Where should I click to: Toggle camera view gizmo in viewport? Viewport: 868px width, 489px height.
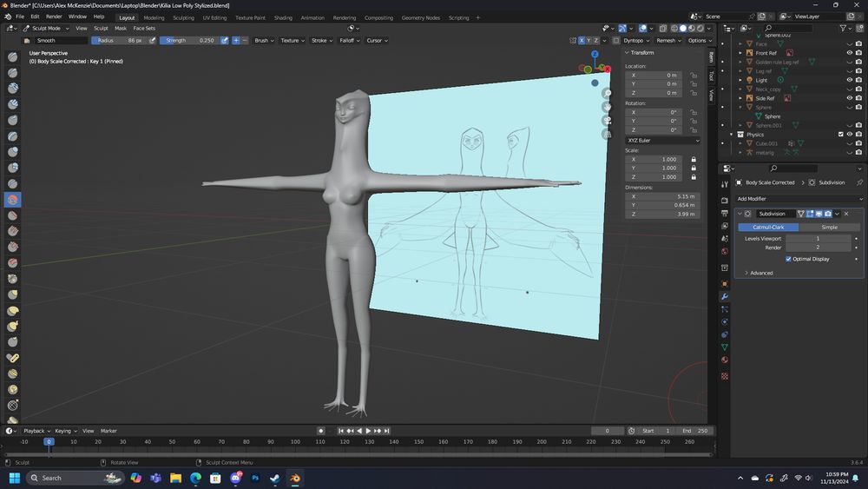coord(608,121)
